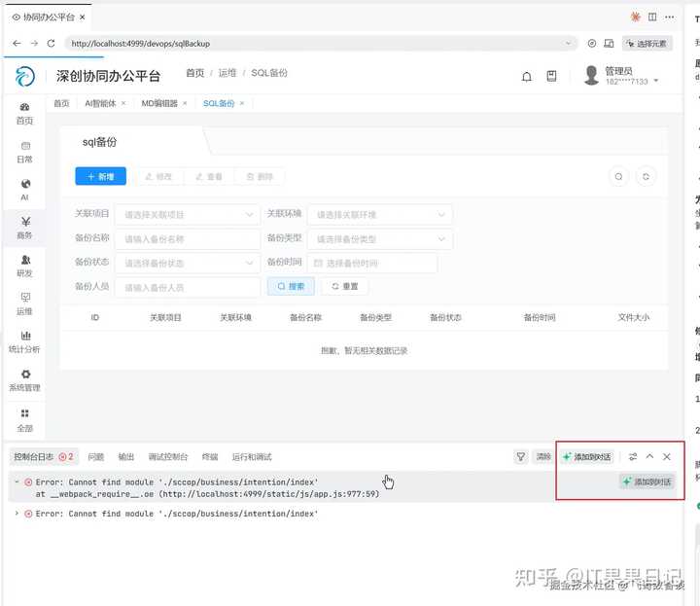The width and height of the screenshot is (700, 606).
Task: Click the 清除 console button
Action: (543, 457)
